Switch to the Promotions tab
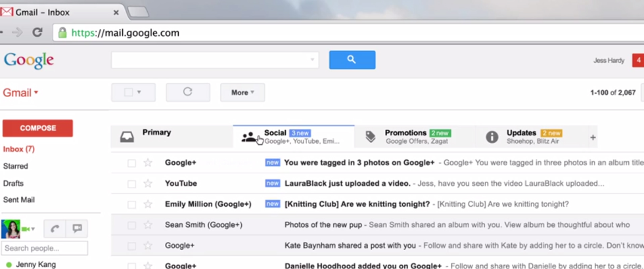Viewport: 644px width, 269px height. pos(415,136)
